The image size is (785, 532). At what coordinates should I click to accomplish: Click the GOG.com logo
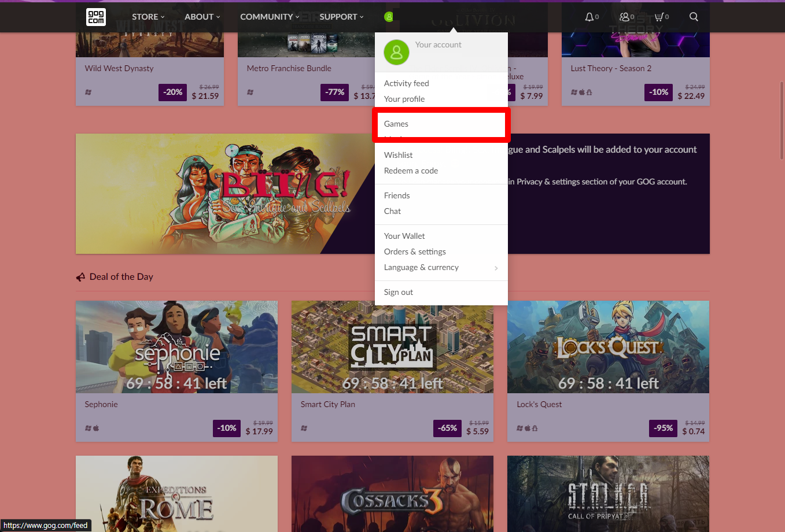click(96, 17)
